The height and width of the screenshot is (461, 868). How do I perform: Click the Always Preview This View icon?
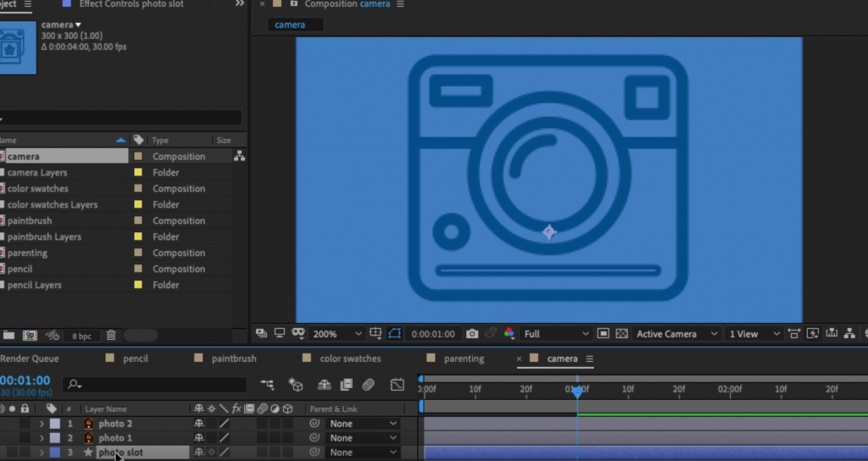(x=261, y=333)
